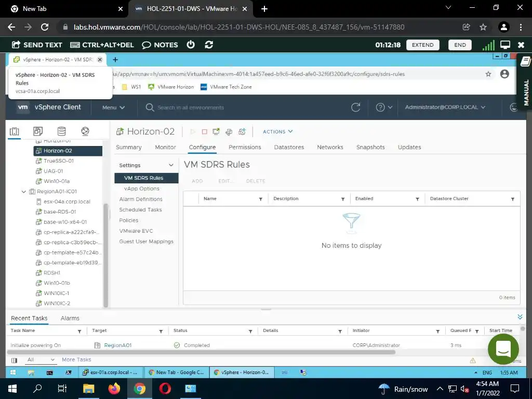Expand the ACTIONS dropdown
Image resolution: width=532 pixels, height=399 pixels.
coord(277,131)
